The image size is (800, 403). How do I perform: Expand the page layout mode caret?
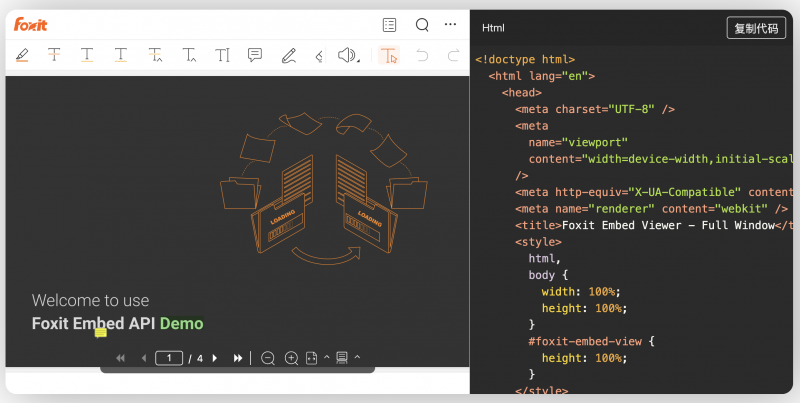357,357
